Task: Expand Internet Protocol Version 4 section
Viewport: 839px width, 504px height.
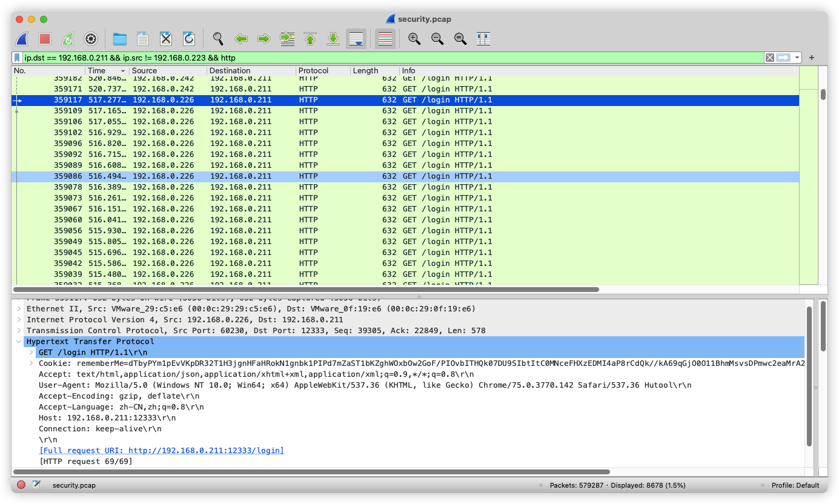Action: coord(19,320)
